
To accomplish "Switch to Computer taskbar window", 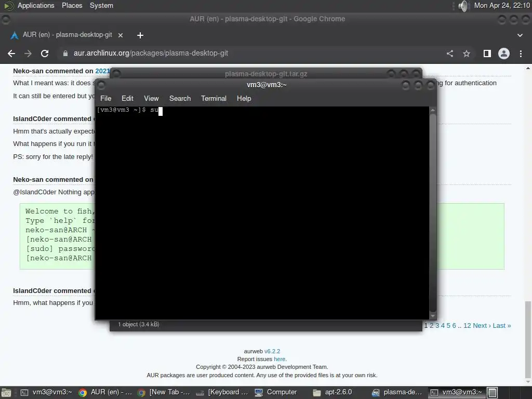I will (x=276, y=393).
